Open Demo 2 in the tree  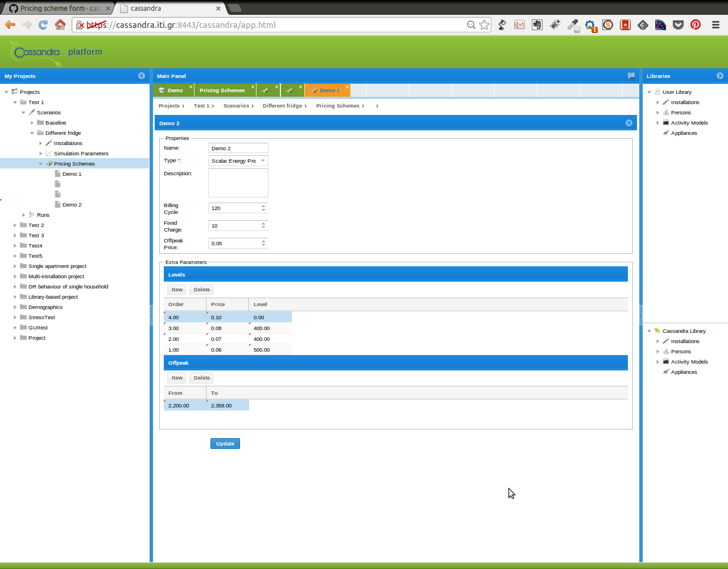point(72,205)
